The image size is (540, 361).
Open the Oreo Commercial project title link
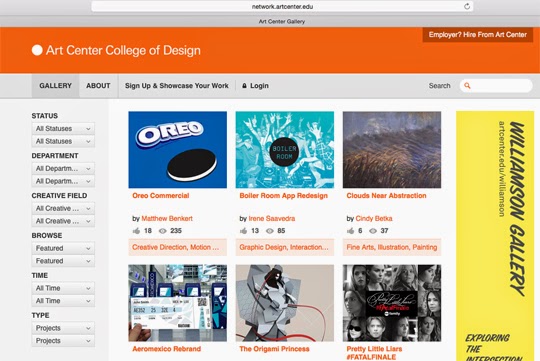pyautogui.click(x=161, y=196)
